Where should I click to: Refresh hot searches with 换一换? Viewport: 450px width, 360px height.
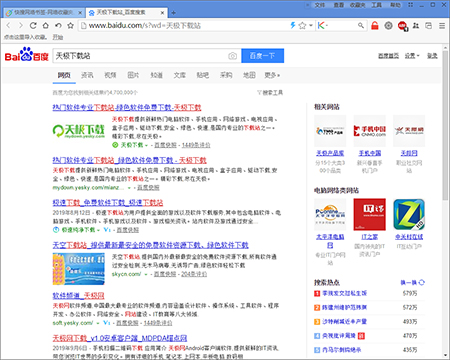pyautogui.click(x=412, y=282)
